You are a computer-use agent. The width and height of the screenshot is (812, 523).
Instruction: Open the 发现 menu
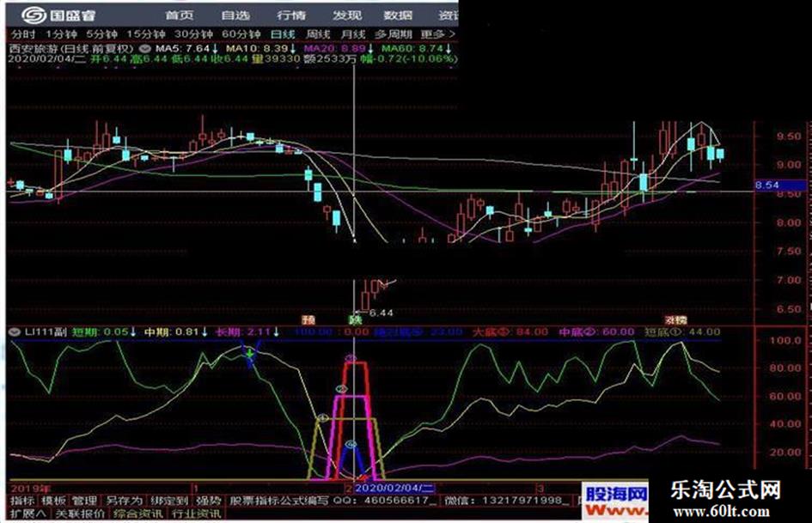[346, 15]
